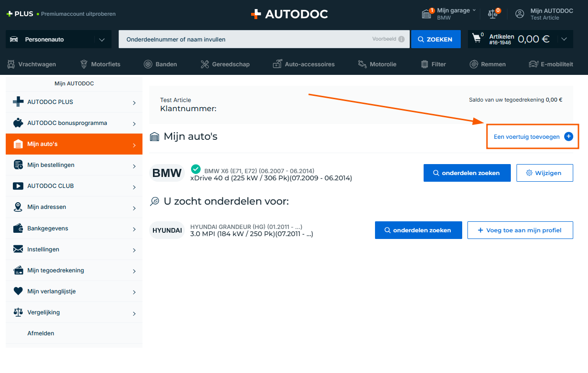This screenshot has height=373, width=588.
Task: Expand the cart dropdown arrow
Action: [x=564, y=39]
